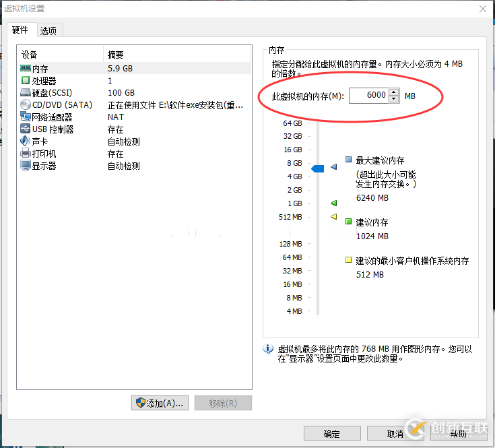Screen dimensions: 495x448
Task: Click the 100 GB summary value
Action: click(x=121, y=92)
